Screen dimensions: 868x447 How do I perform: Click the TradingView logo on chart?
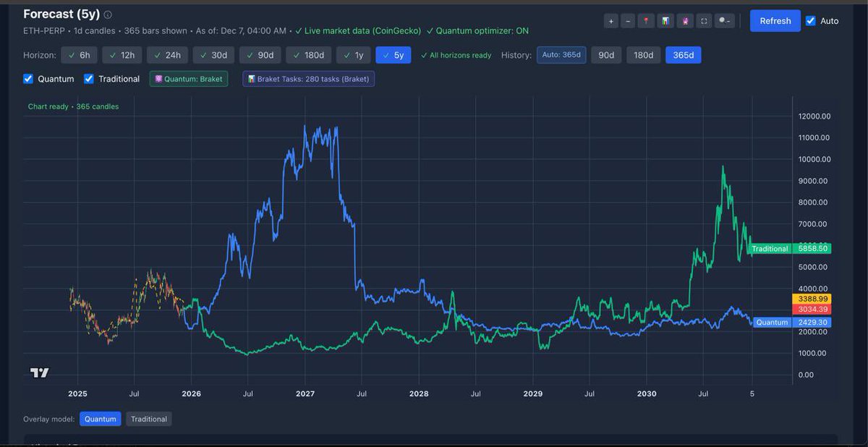pos(39,372)
